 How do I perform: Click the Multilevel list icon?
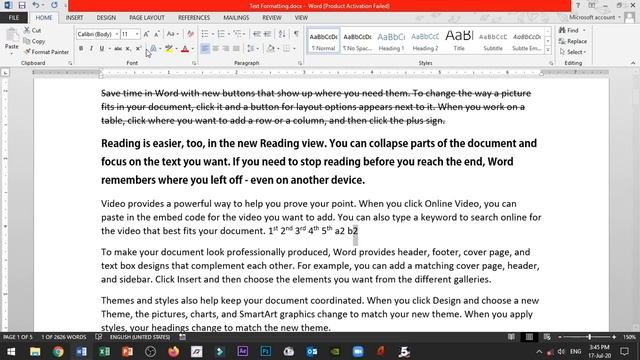pyautogui.click(x=238, y=34)
